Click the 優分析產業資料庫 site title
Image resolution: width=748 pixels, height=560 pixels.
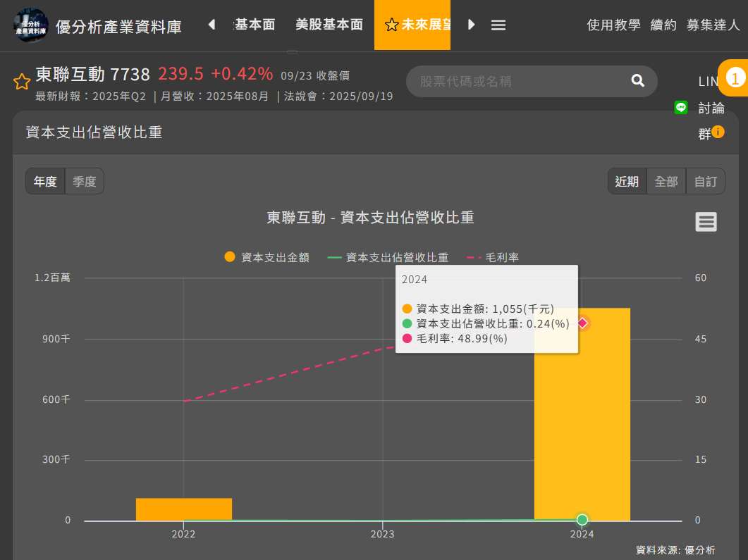coord(118,27)
